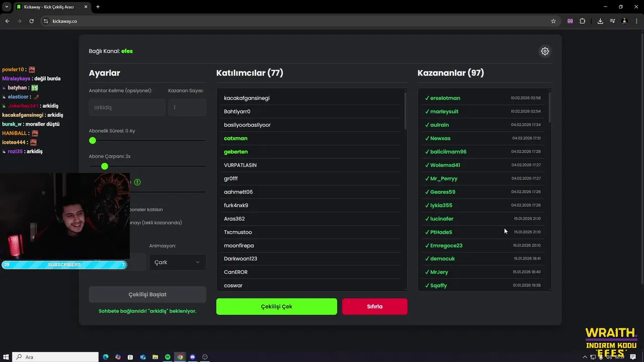Select the Kickaway browser tab

(x=53, y=7)
